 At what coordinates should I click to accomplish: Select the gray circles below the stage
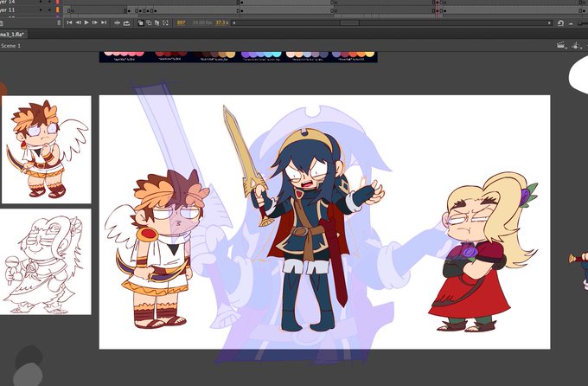(x=29, y=365)
